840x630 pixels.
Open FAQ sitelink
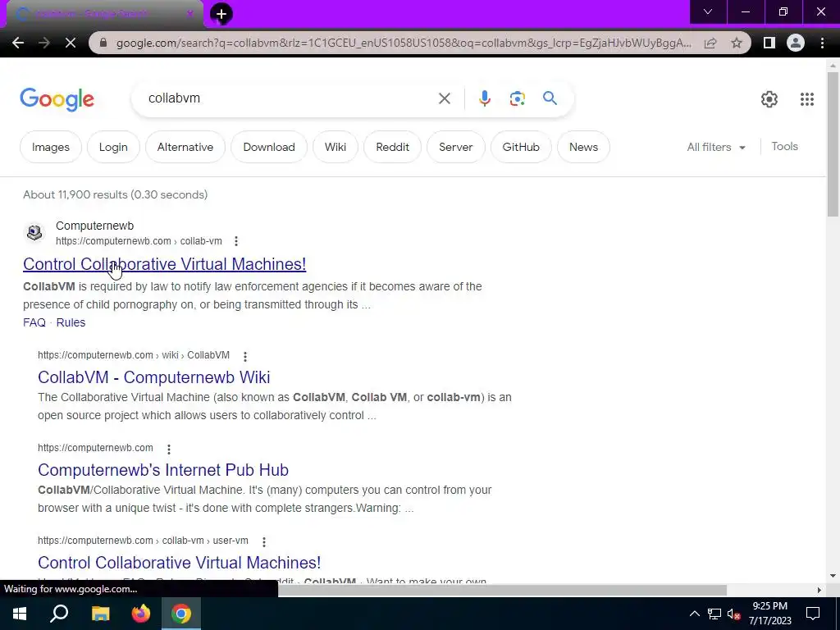point(34,322)
